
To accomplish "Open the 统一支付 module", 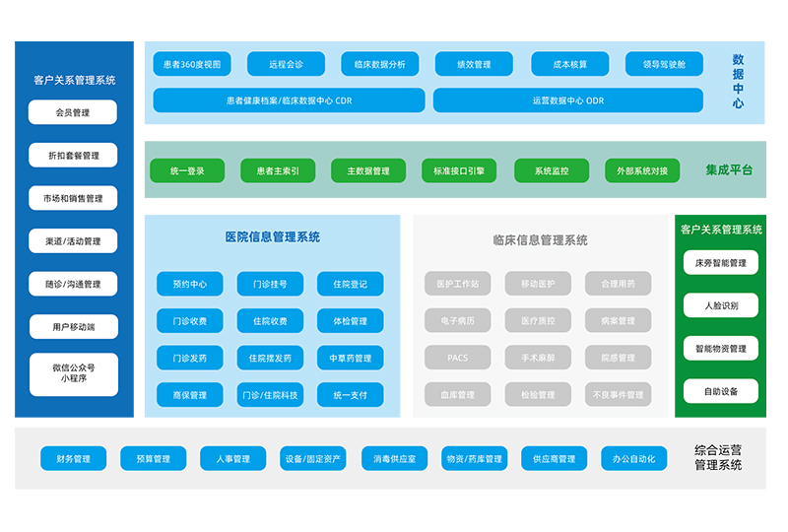I will pyautogui.click(x=350, y=395).
